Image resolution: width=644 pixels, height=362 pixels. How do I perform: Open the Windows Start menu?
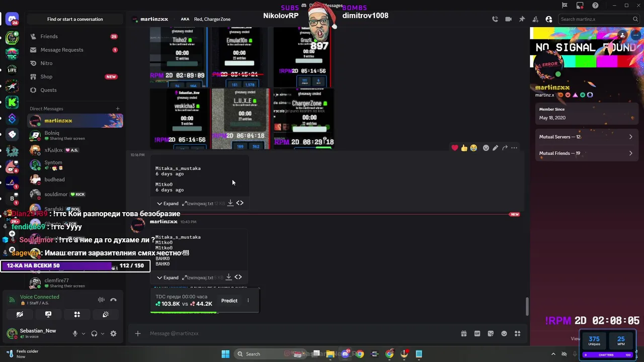tap(225, 354)
